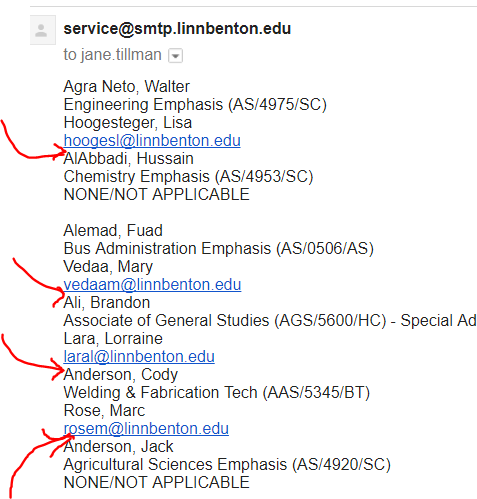Screen dimensions: 477x499
Task: Select Associate of General Studies line
Action: coord(270,321)
